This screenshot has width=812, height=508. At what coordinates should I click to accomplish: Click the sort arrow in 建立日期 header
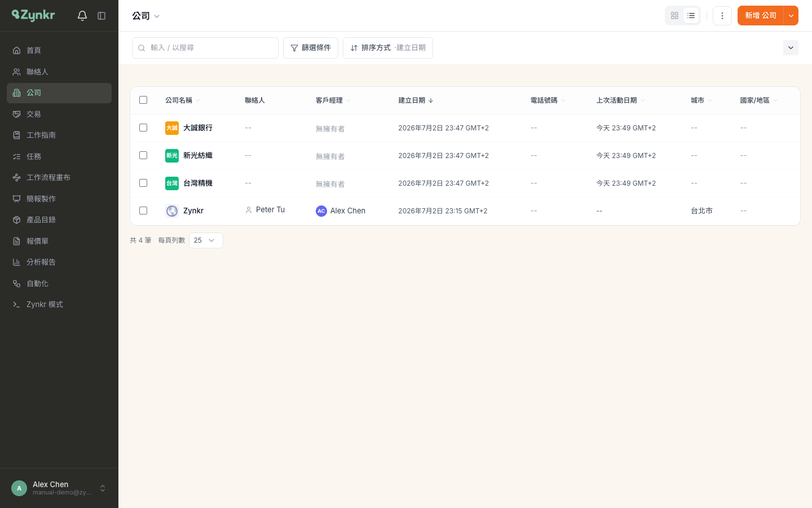[431, 100]
